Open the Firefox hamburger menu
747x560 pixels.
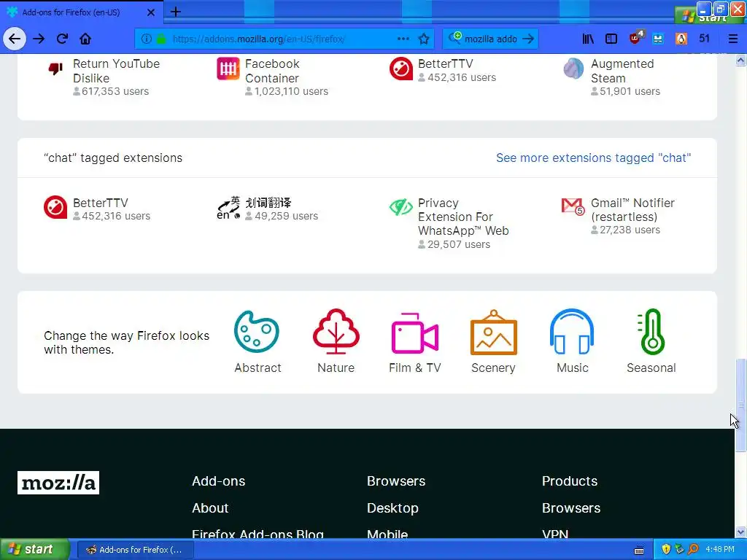pos(733,39)
